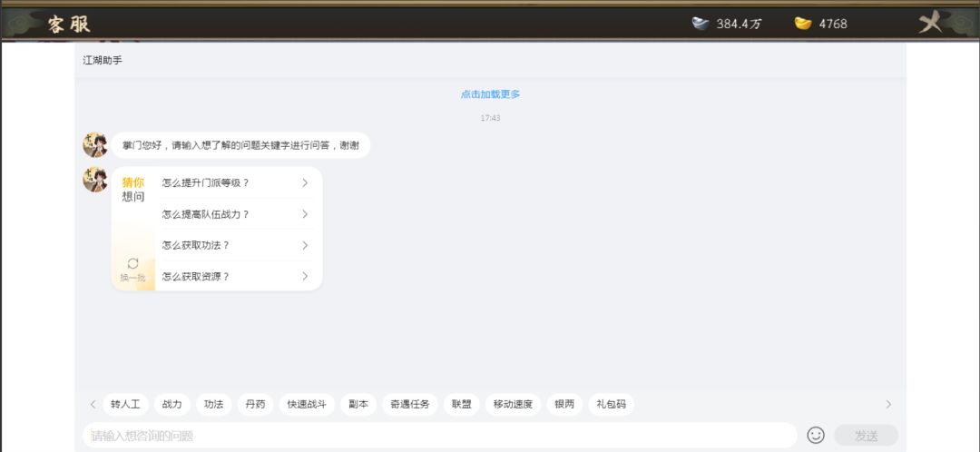980x452 pixels.
Task: Click the 移动速度 quick topic chip
Action: (513, 405)
